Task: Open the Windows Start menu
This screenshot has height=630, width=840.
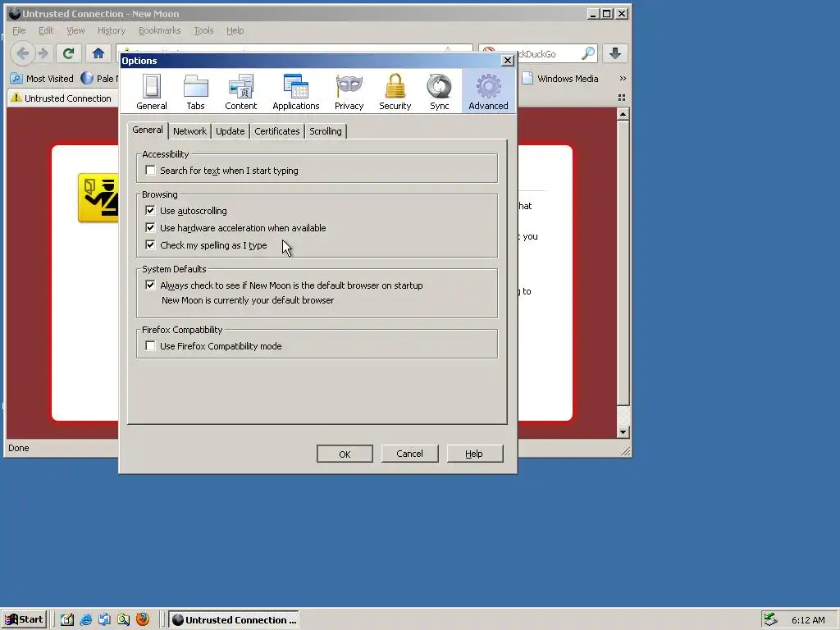Action: click(x=24, y=620)
